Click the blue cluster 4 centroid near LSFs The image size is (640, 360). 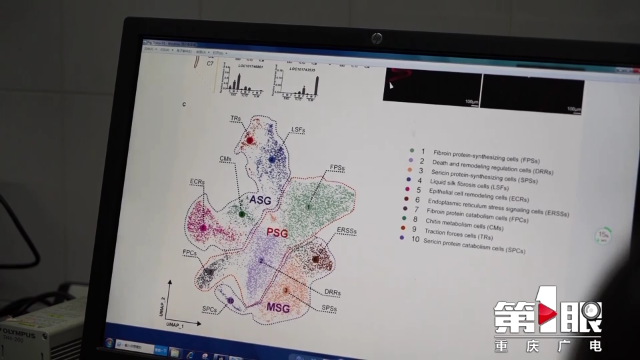coord(272,160)
